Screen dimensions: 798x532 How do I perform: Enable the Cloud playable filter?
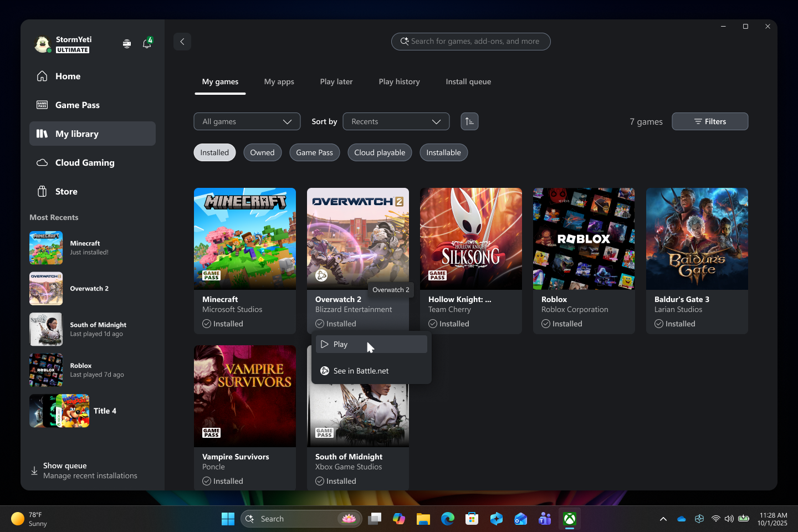380,152
